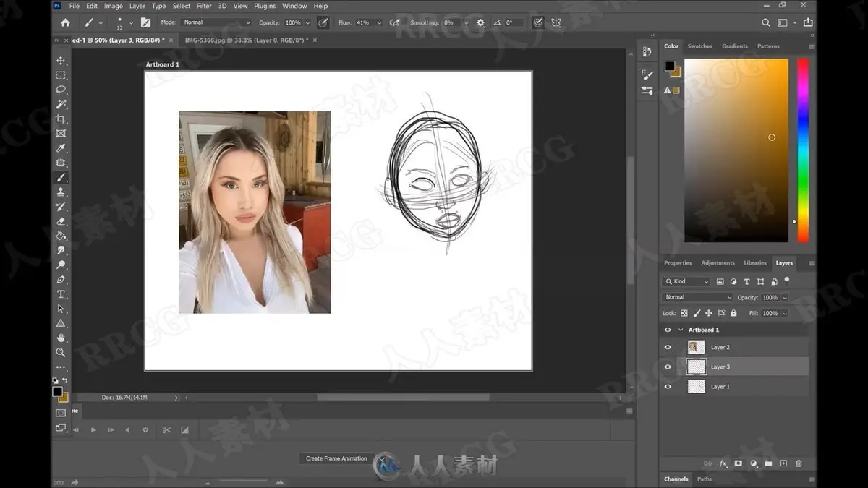
Task: Select the Rectangular Marquee tool
Action: pos(61,75)
